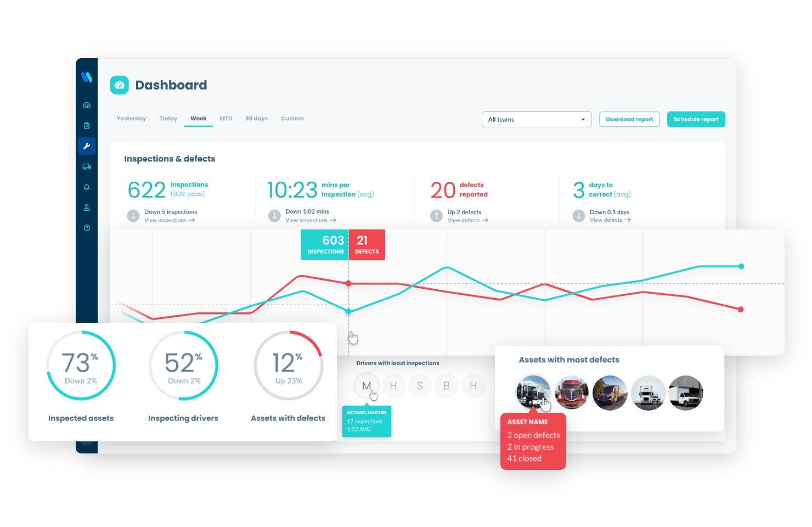Select the first truck thumbnail under Assets with most defects
Screen dimensions: 812x527
coord(533,392)
